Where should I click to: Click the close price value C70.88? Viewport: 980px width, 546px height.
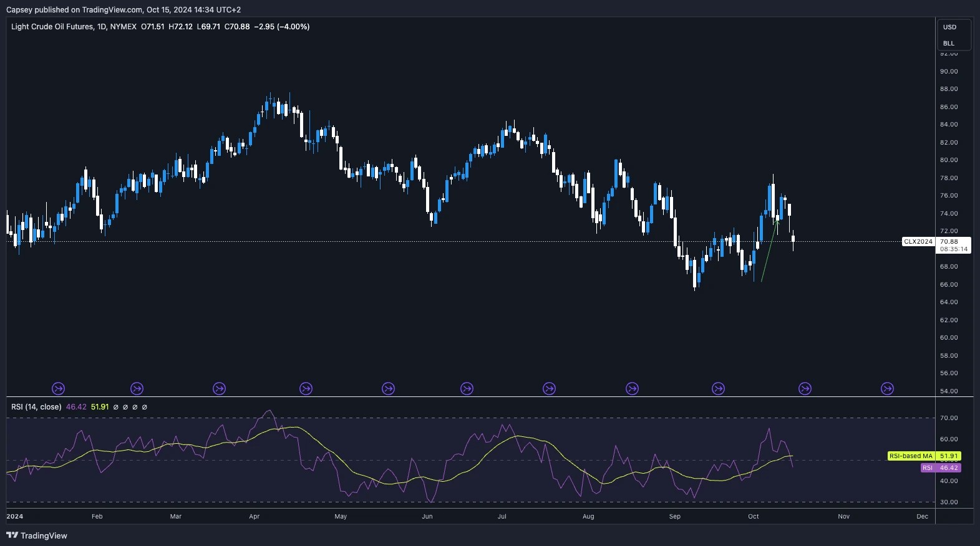237,27
